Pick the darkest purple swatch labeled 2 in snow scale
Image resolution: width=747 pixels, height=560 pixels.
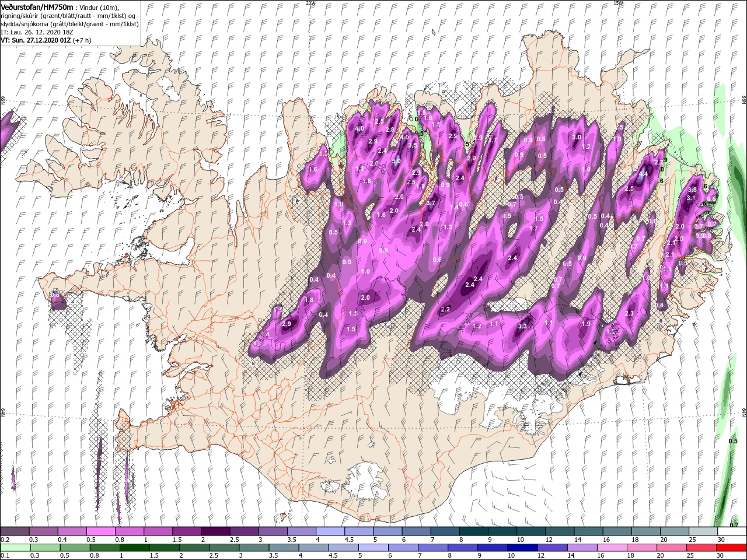click(215, 531)
